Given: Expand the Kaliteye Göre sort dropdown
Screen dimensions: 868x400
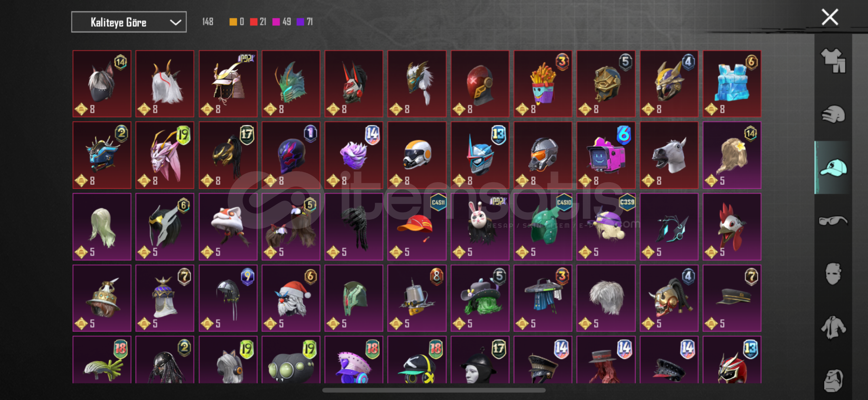Looking at the screenshot, I should 129,22.
